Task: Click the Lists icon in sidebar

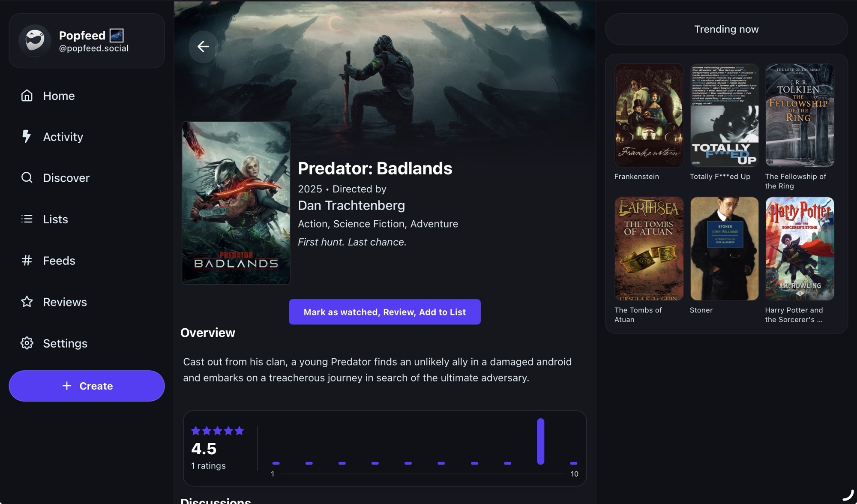Action: click(27, 219)
